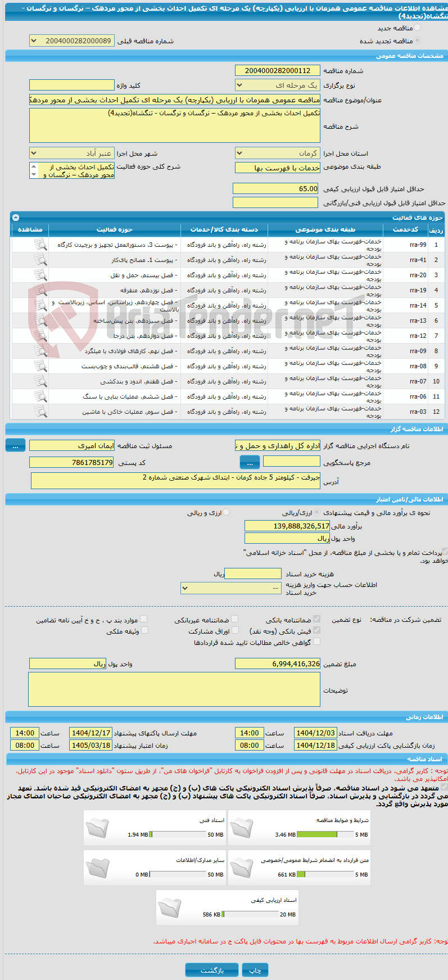
Task: Click the شرایط و ضوابط مناقصه size bar
Action: [325, 834]
